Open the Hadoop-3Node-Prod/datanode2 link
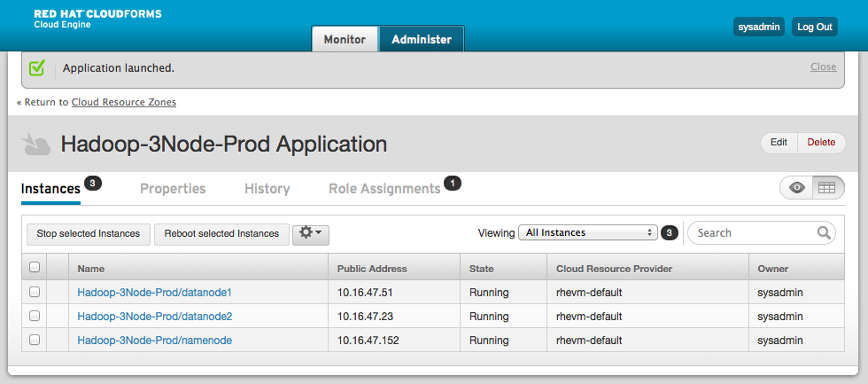Image resolution: width=868 pixels, height=384 pixels. click(x=154, y=316)
